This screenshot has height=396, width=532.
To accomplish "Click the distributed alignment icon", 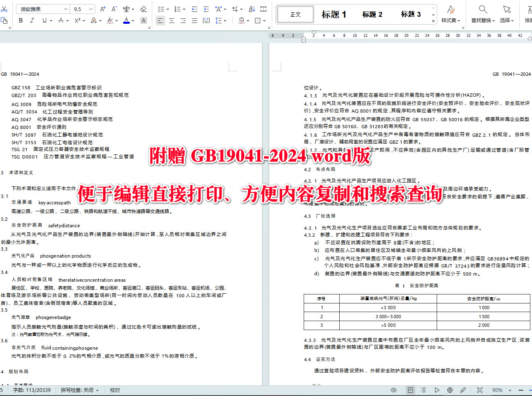I will click(206, 20).
